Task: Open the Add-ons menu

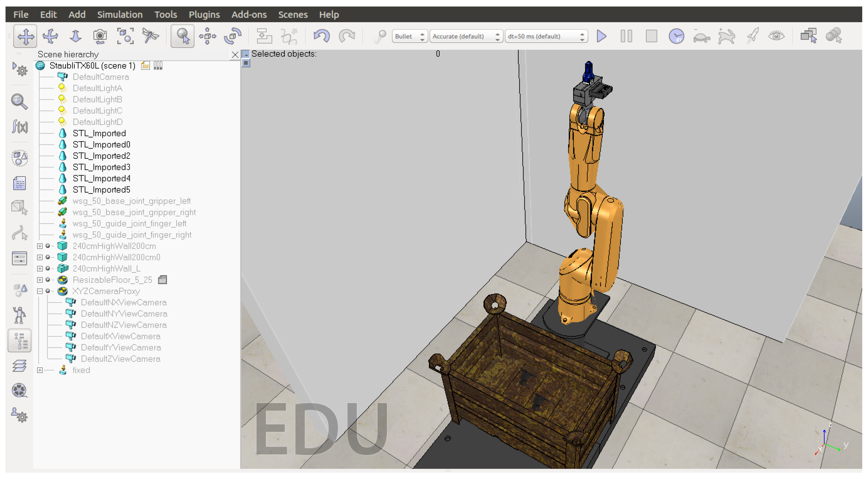Action: click(x=249, y=15)
